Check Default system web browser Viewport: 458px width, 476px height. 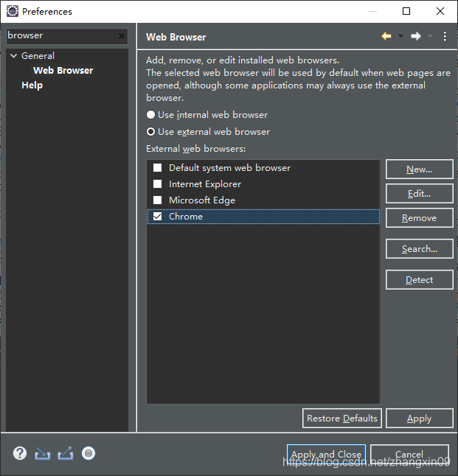[x=157, y=167]
